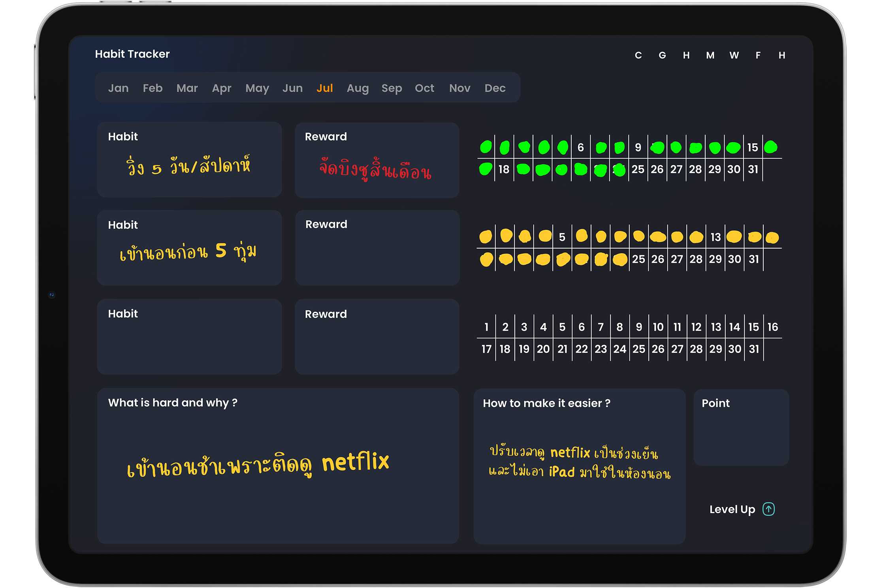Click the M shortcut in top navigation
885x588 pixels.
(x=710, y=55)
